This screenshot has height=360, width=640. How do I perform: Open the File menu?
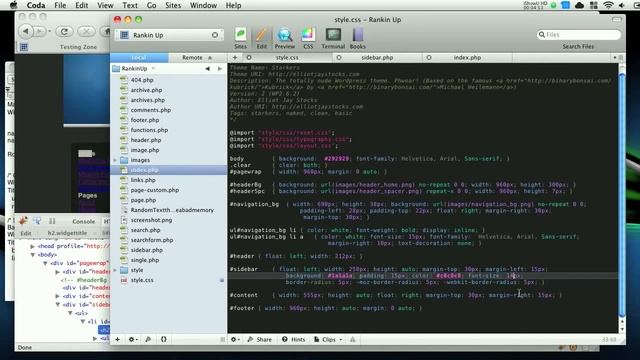60,5
